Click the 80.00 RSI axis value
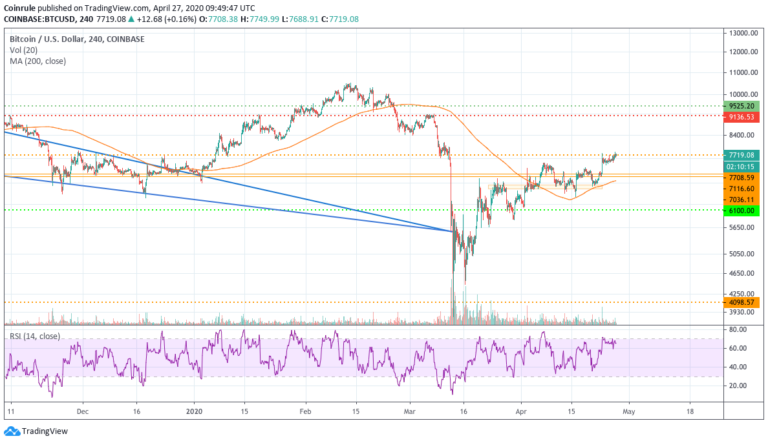The height and width of the screenshot is (443, 768). (738, 330)
